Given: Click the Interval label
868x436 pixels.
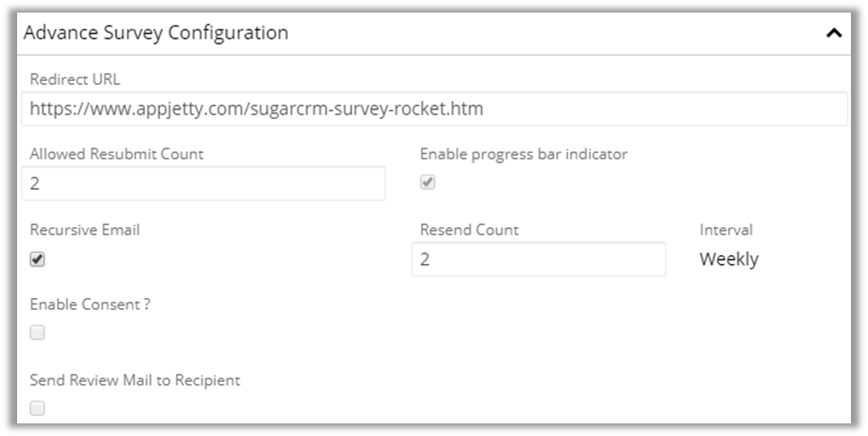Looking at the screenshot, I should point(726,230).
